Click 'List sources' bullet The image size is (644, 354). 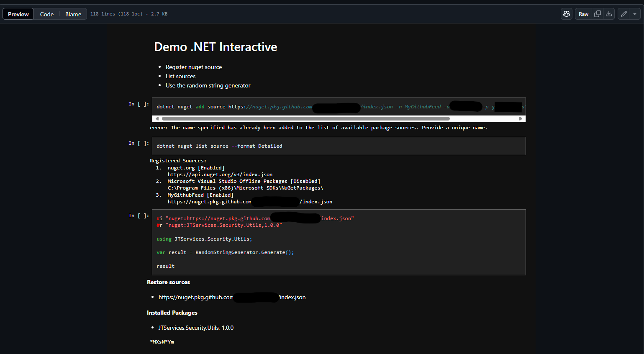pos(180,76)
